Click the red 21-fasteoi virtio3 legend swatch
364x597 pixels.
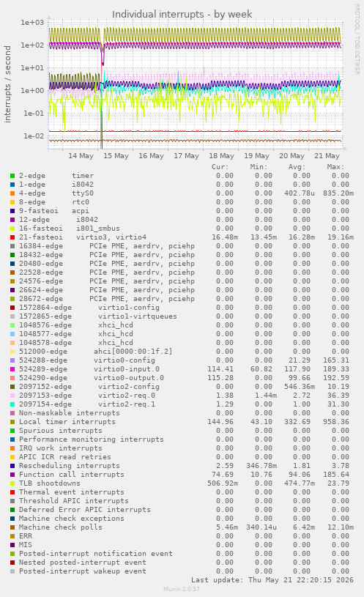point(12,237)
